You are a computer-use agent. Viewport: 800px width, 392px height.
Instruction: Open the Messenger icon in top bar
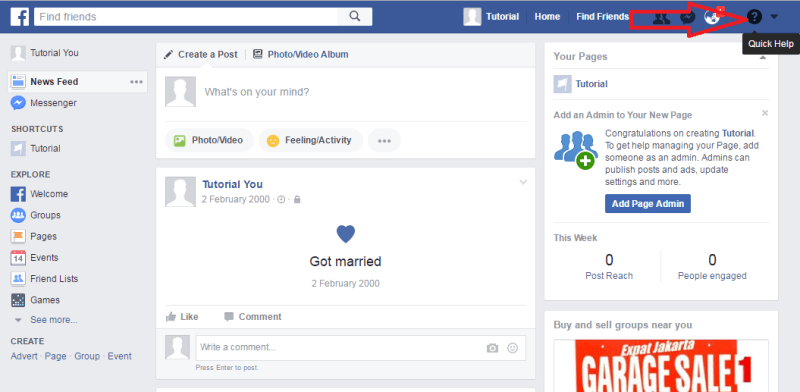(687, 17)
